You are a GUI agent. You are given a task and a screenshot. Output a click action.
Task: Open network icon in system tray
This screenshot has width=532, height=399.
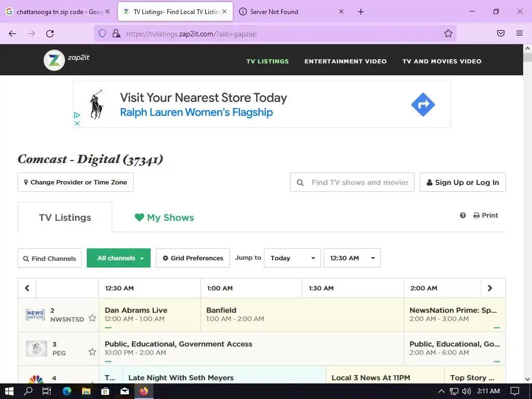454,391
